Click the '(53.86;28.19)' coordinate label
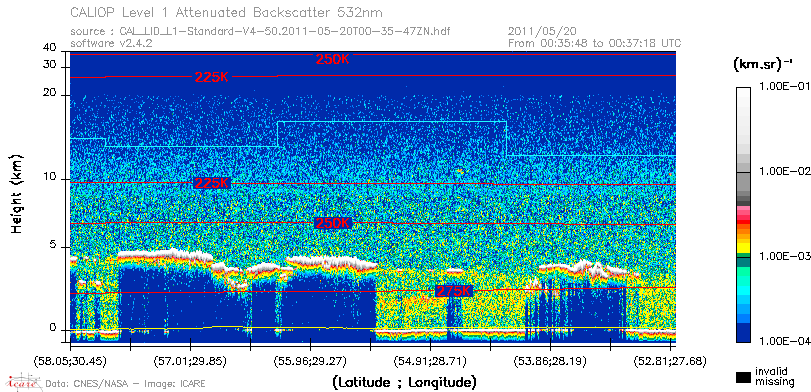This screenshot has width=811, height=392. pos(550,361)
